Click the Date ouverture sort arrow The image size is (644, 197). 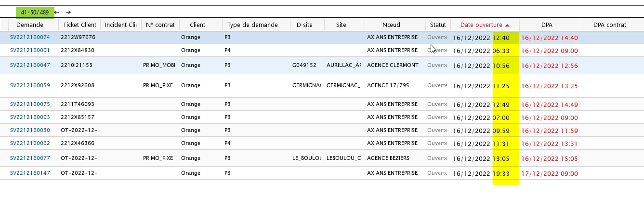pyautogui.click(x=507, y=25)
